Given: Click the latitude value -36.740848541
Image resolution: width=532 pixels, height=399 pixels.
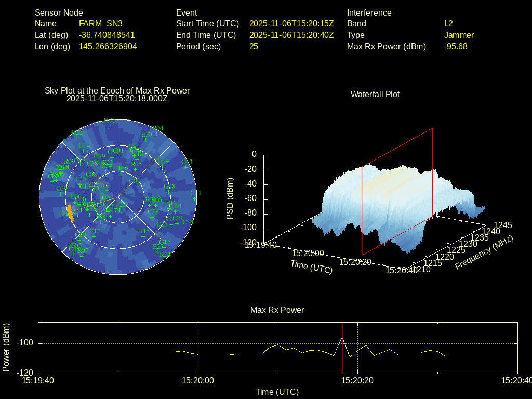Looking at the screenshot, I should click(x=107, y=35).
